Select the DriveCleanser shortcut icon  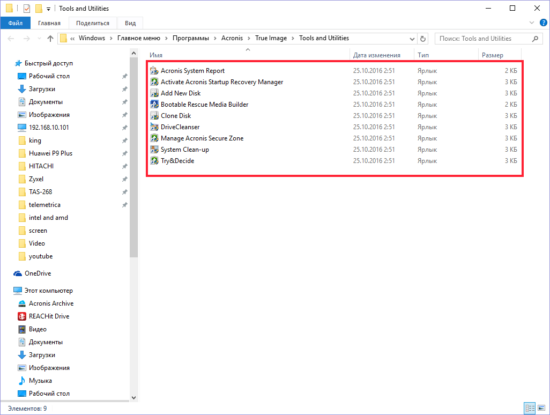coord(154,127)
